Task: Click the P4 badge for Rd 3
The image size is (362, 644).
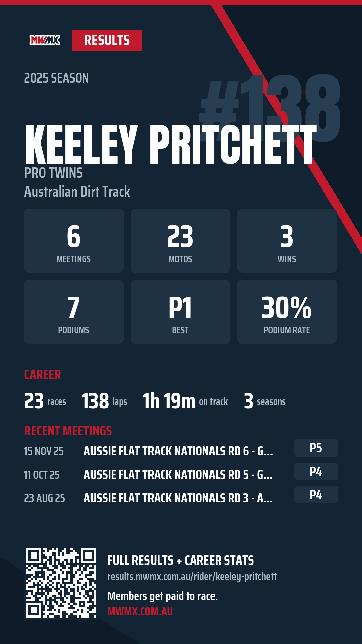Action: [316, 495]
